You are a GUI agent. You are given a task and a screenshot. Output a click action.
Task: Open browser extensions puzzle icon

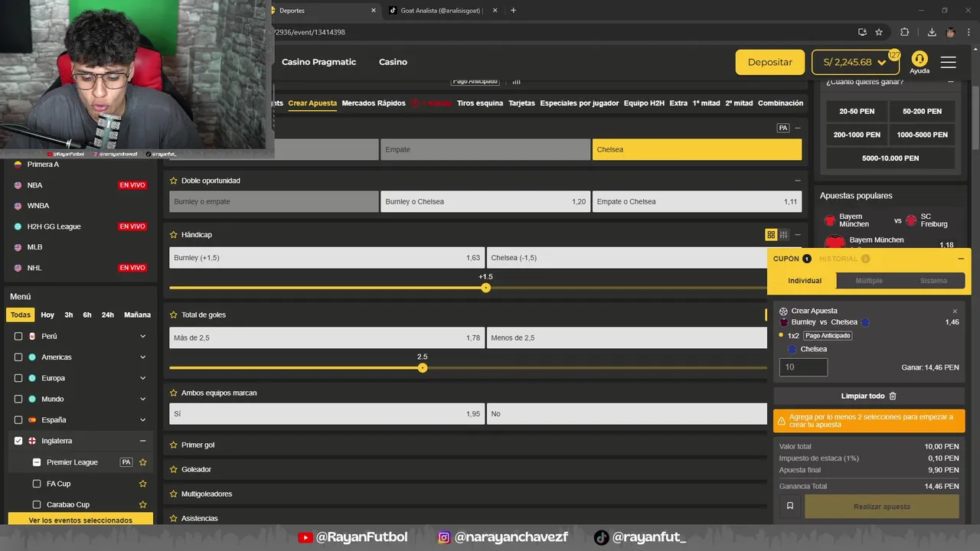[904, 32]
